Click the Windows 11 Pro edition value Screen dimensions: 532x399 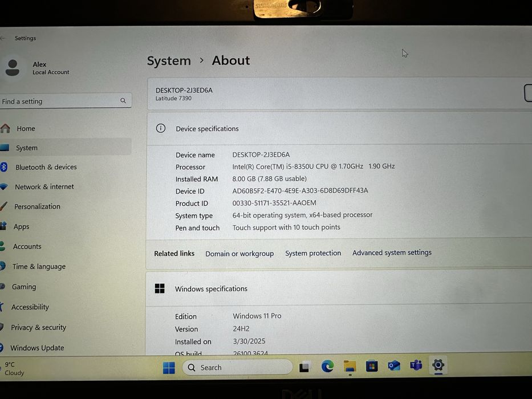257,316
